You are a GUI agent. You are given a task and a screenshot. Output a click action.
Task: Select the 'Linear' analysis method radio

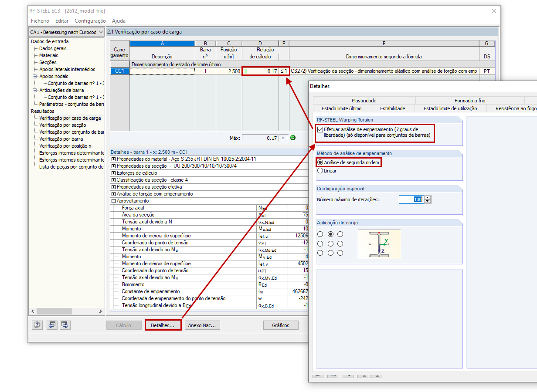320,171
